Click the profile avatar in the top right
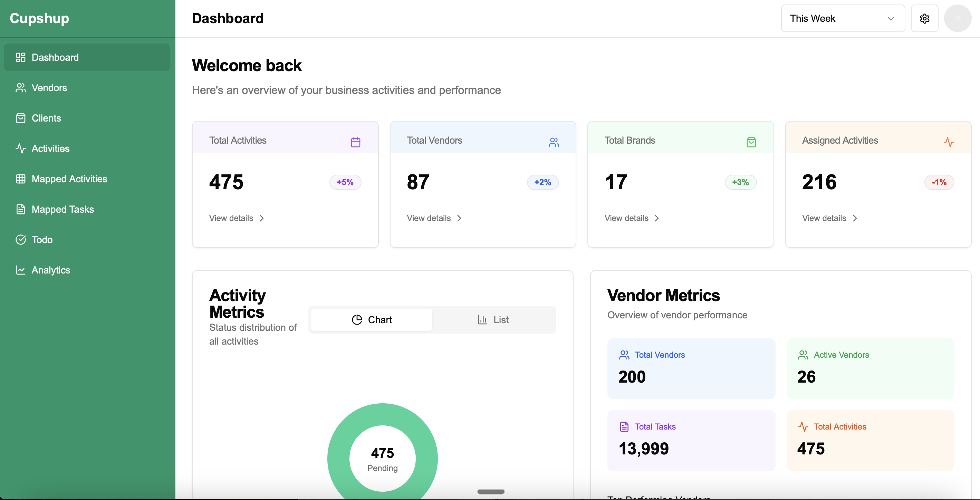Image resolution: width=980 pixels, height=500 pixels. (958, 18)
